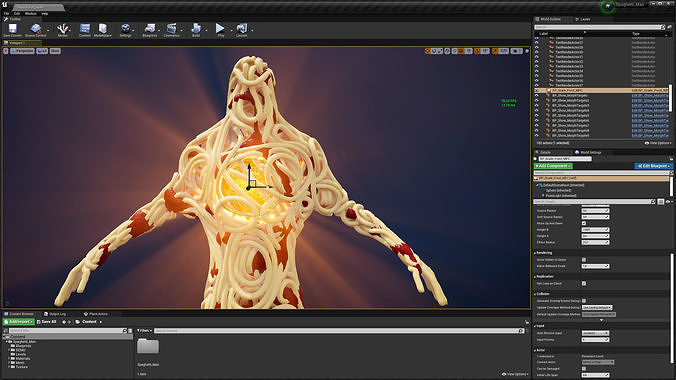Start Play in editor with Play icon
Screen dimensions: 676x380
click(x=220, y=28)
